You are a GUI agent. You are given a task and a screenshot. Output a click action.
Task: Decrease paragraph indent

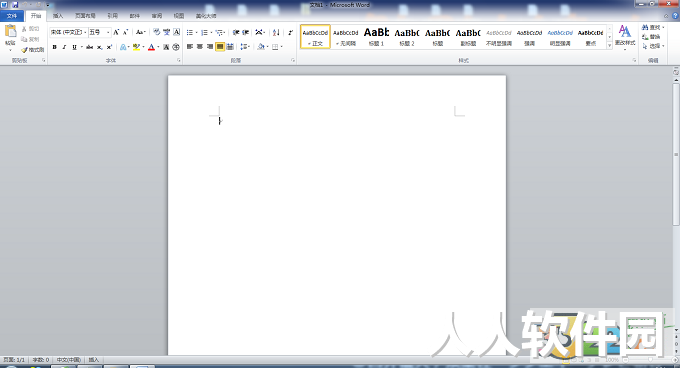coord(236,32)
